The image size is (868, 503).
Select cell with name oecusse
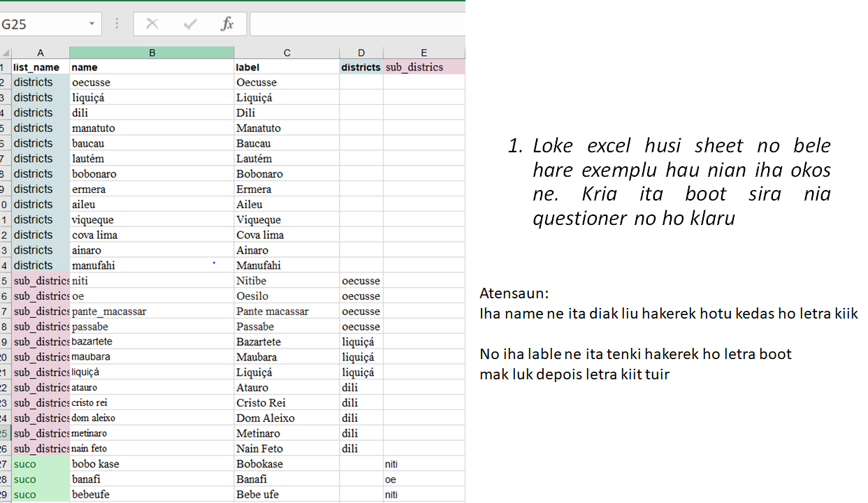coord(152,82)
